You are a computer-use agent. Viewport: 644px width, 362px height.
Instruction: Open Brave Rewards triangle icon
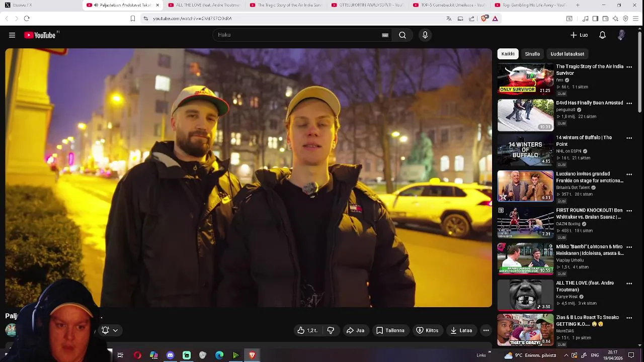[495, 19]
